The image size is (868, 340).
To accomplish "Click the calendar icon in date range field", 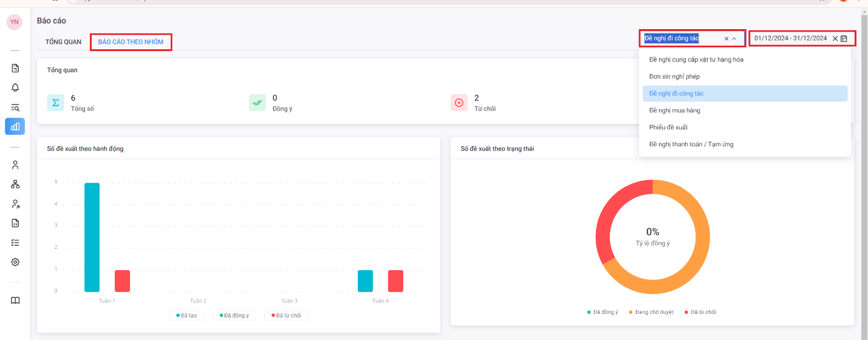I will click(844, 38).
